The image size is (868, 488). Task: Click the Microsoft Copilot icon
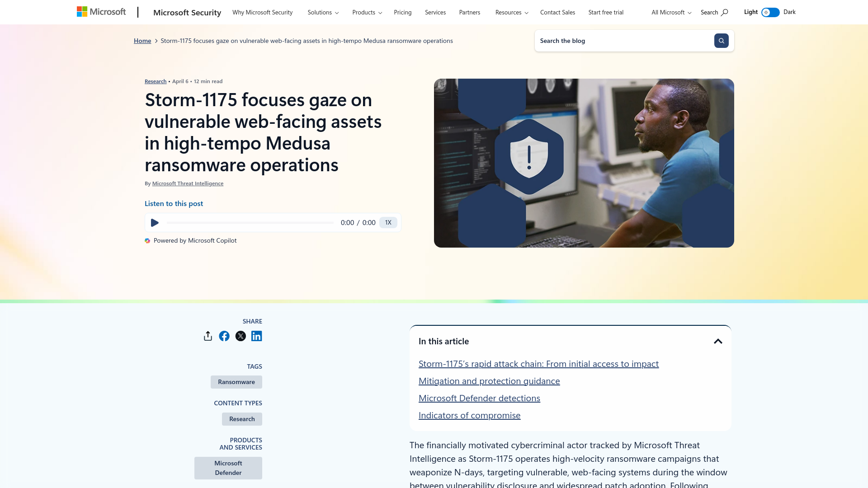pos(147,240)
